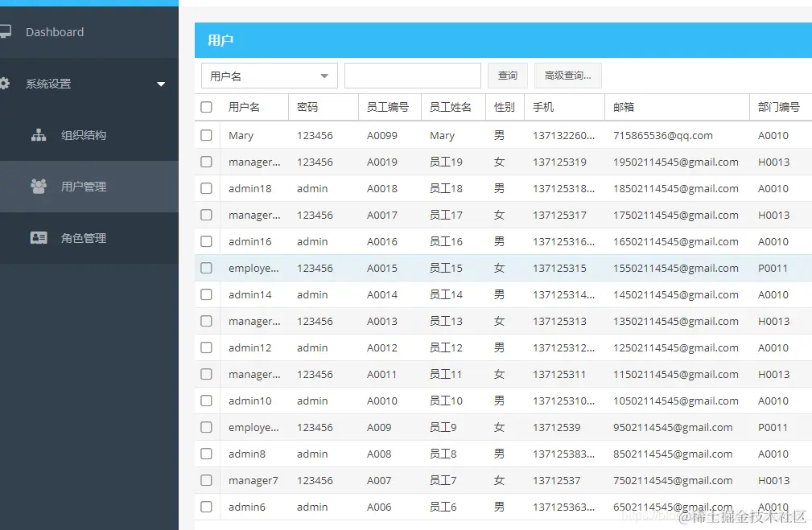
Task: Check the manager7 row checkbox
Action: 206,480
